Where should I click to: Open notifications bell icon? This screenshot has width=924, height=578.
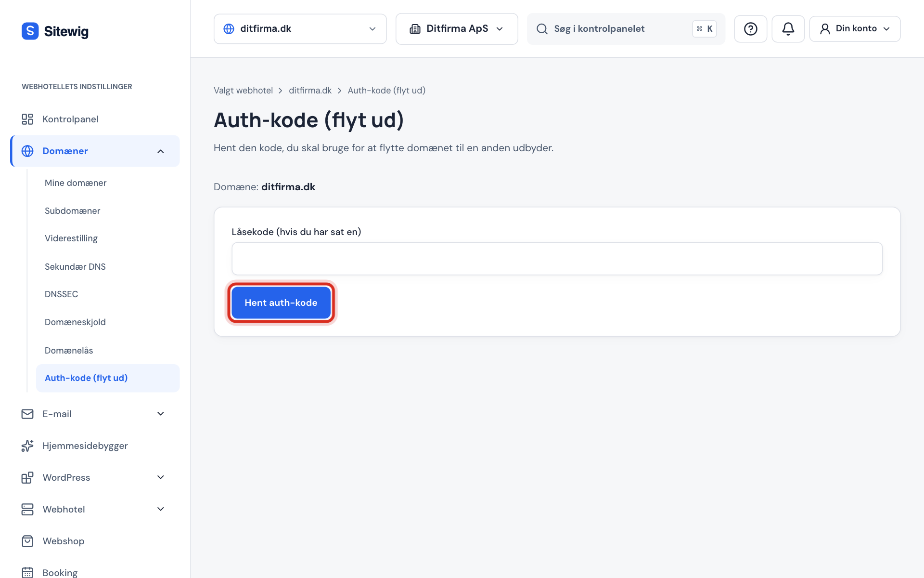(788, 29)
